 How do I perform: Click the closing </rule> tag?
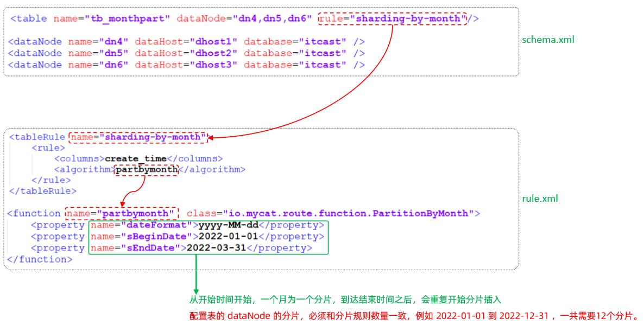(x=52, y=180)
